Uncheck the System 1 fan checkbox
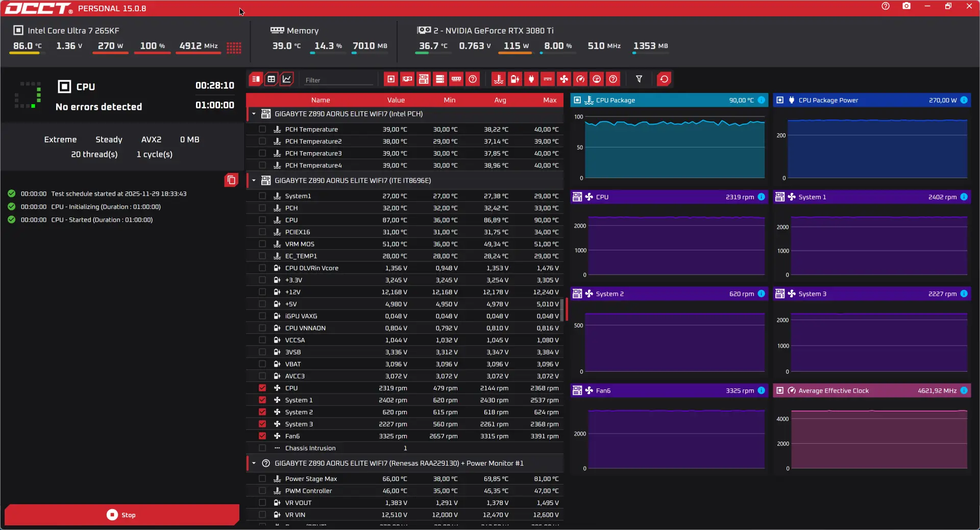980x530 pixels. point(262,400)
